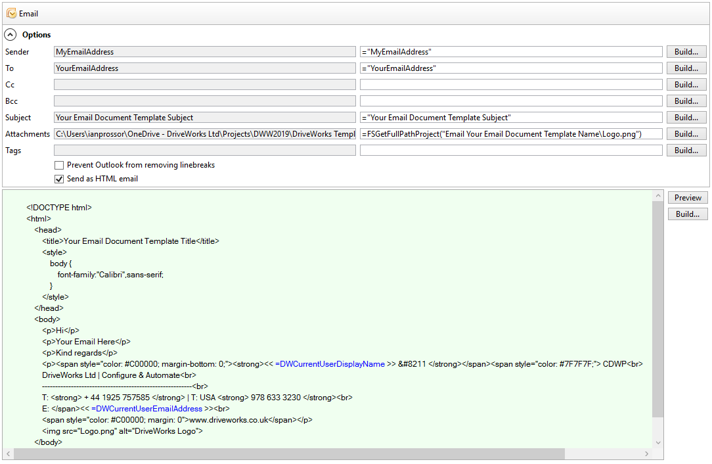Click the empty Tags rule field
This screenshot has height=464, width=712.
coord(510,150)
